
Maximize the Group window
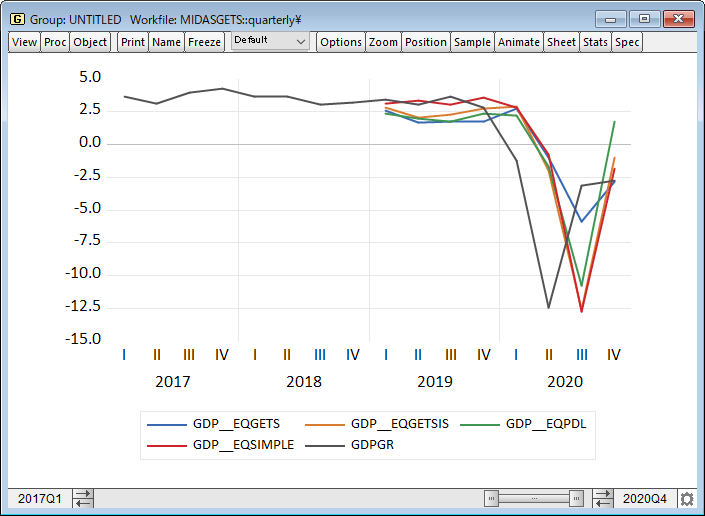644,19
